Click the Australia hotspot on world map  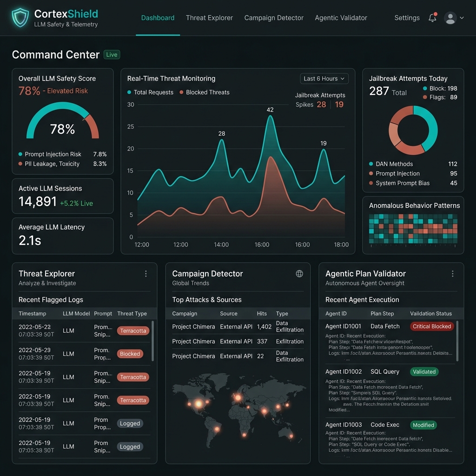(291, 436)
